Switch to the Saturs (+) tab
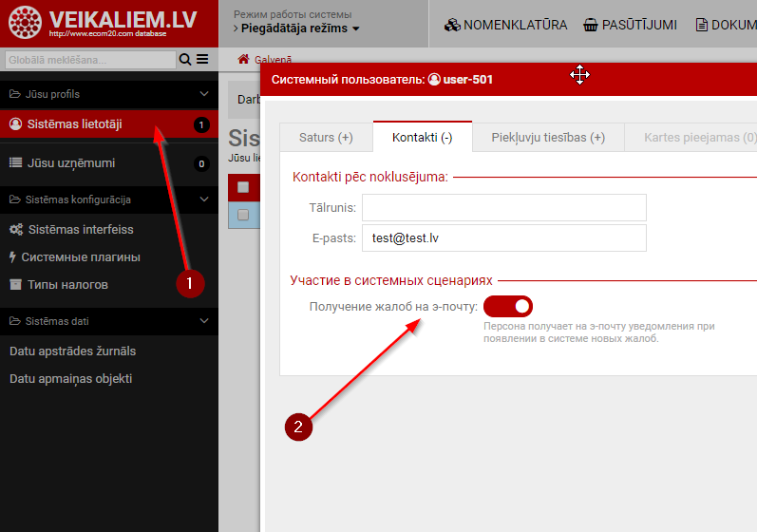Viewport: 757px width, 532px height. click(326, 137)
